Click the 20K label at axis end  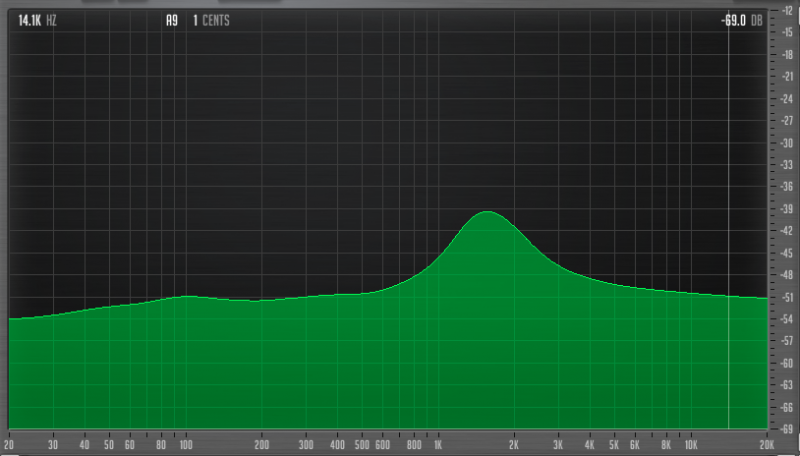coord(766,443)
